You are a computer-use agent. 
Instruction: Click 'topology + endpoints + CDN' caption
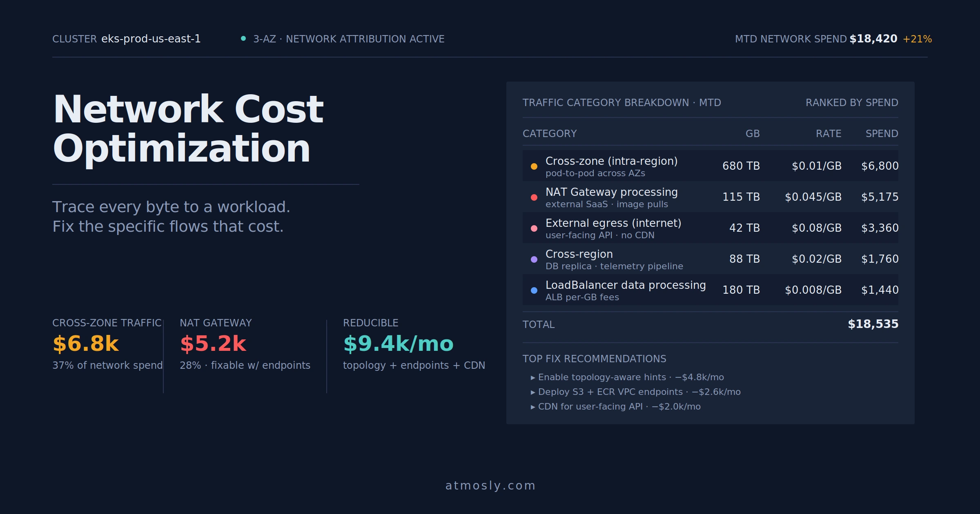(414, 365)
